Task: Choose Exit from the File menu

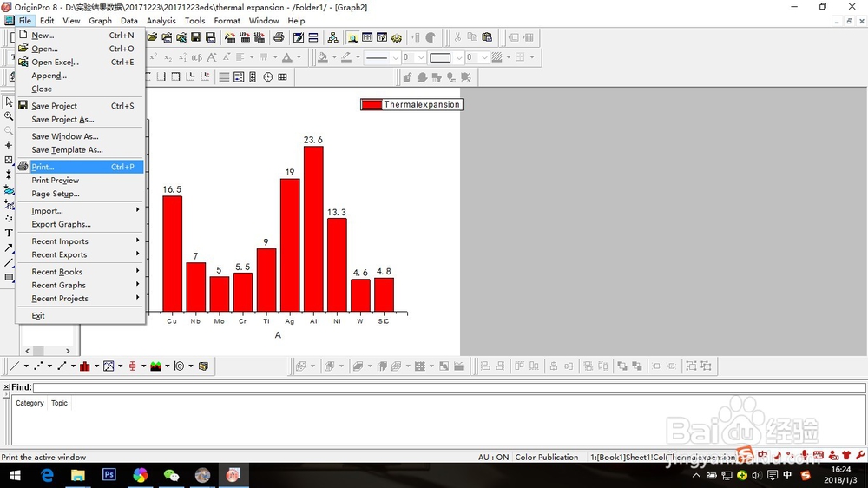Action: (80, 316)
